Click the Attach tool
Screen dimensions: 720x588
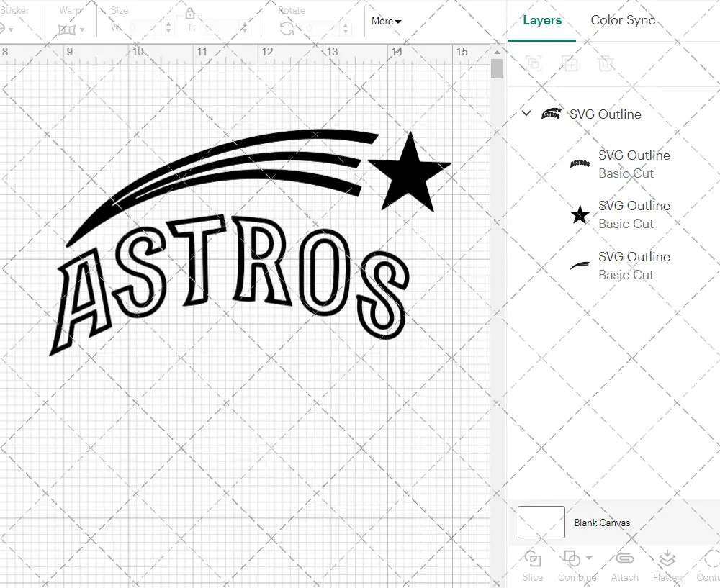pos(624,566)
